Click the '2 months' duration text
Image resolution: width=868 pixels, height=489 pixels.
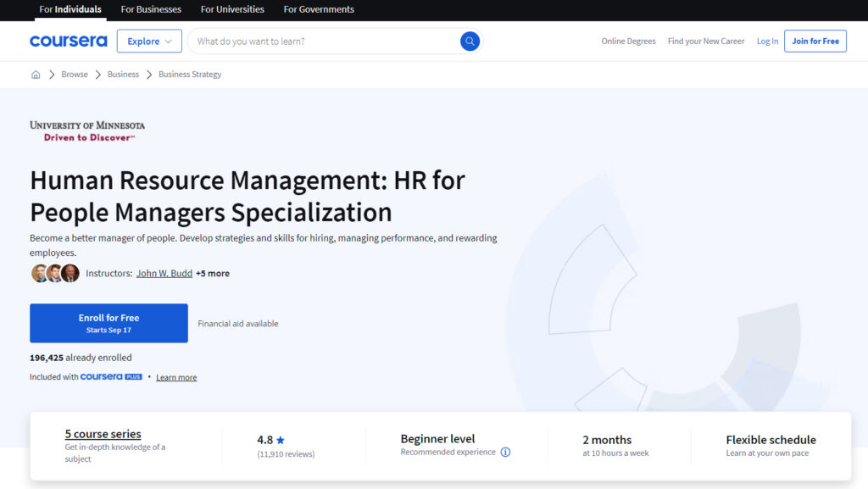[x=607, y=440]
